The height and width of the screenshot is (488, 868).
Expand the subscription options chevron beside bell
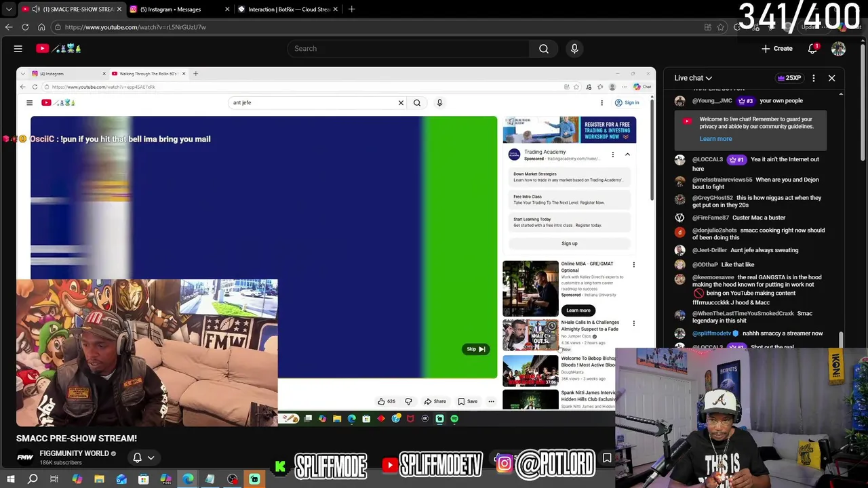point(151,457)
